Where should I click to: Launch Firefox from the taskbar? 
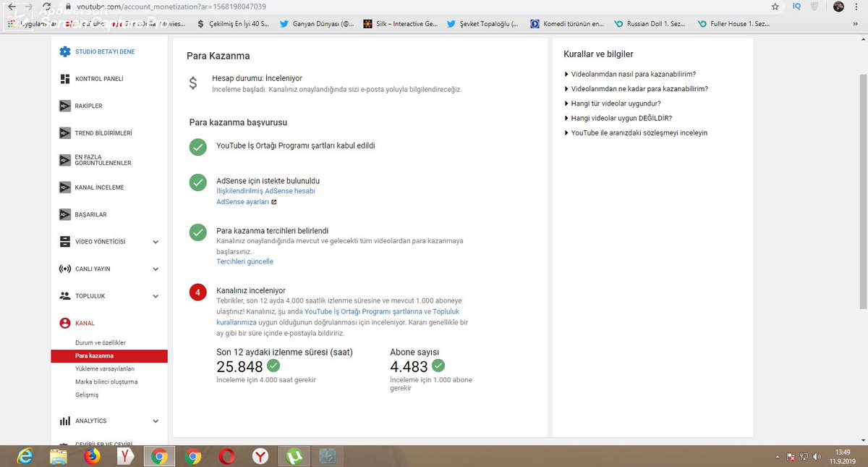pos(91,456)
